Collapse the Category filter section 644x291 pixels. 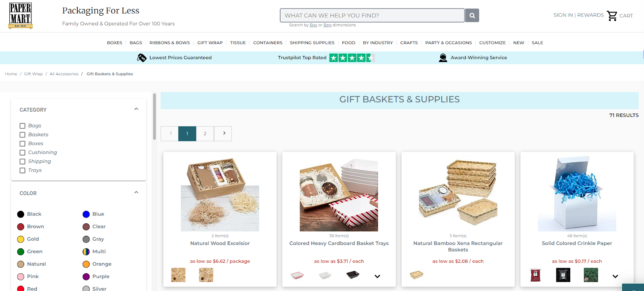coord(136,109)
